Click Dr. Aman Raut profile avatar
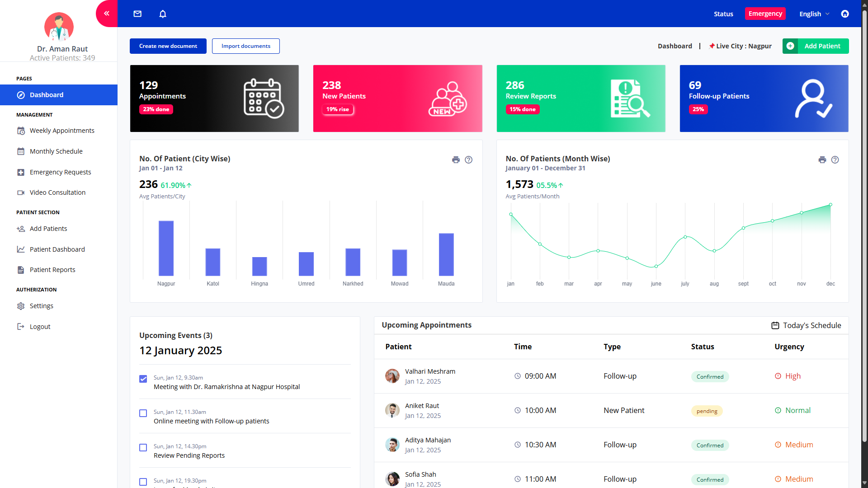This screenshot has width=868, height=488. tap(59, 27)
